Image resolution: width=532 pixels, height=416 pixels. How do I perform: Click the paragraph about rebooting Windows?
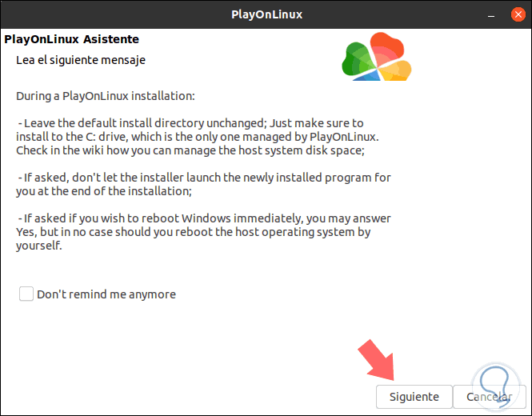(204, 232)
